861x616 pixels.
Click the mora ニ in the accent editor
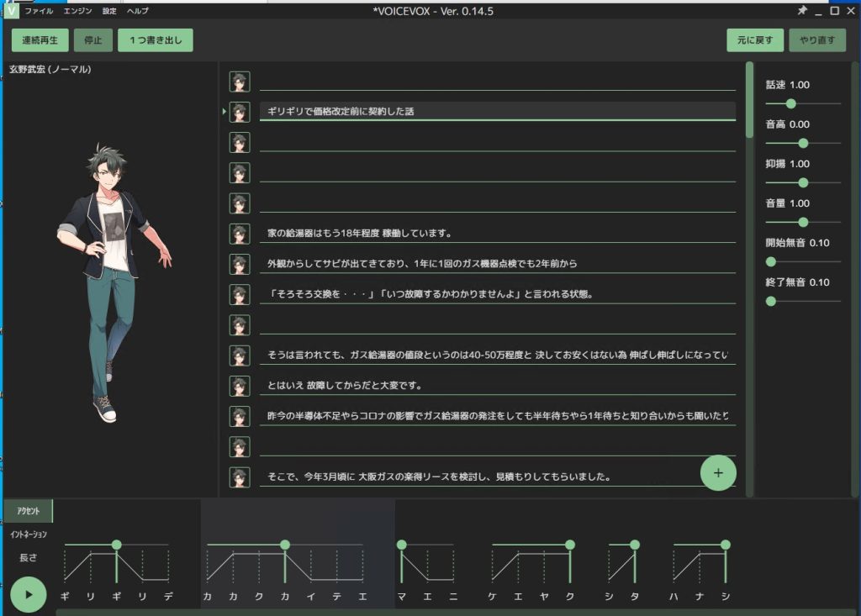[x=453, y=596]
